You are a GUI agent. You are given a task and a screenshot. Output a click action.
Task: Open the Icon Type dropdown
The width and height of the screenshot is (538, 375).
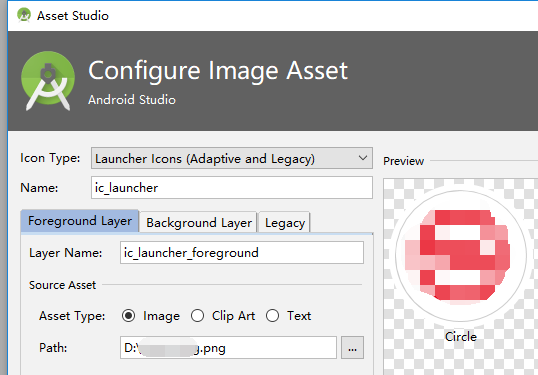point(232,158)
